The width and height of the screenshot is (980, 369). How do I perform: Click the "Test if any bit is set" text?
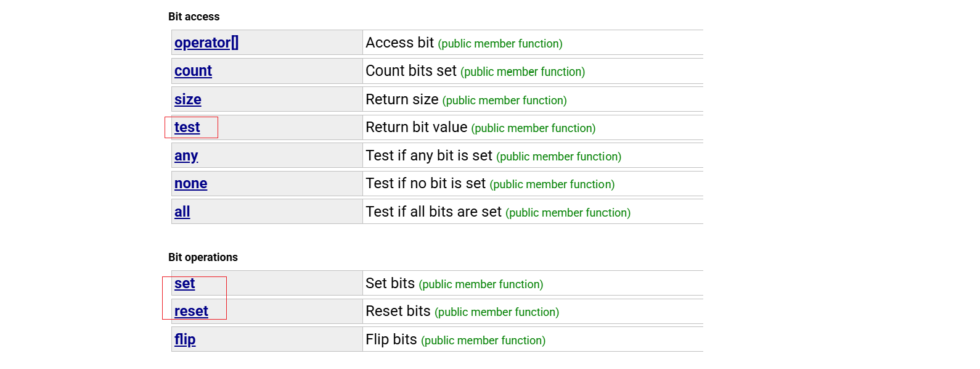coord(428,155)
